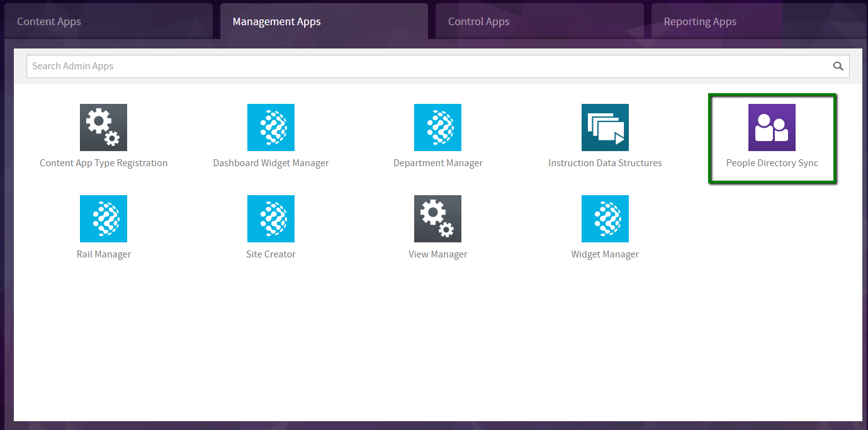Open the Department Manager icon
Image resolution: width=868 pixels, height=430 pixels.
click(x=437, y=127)
